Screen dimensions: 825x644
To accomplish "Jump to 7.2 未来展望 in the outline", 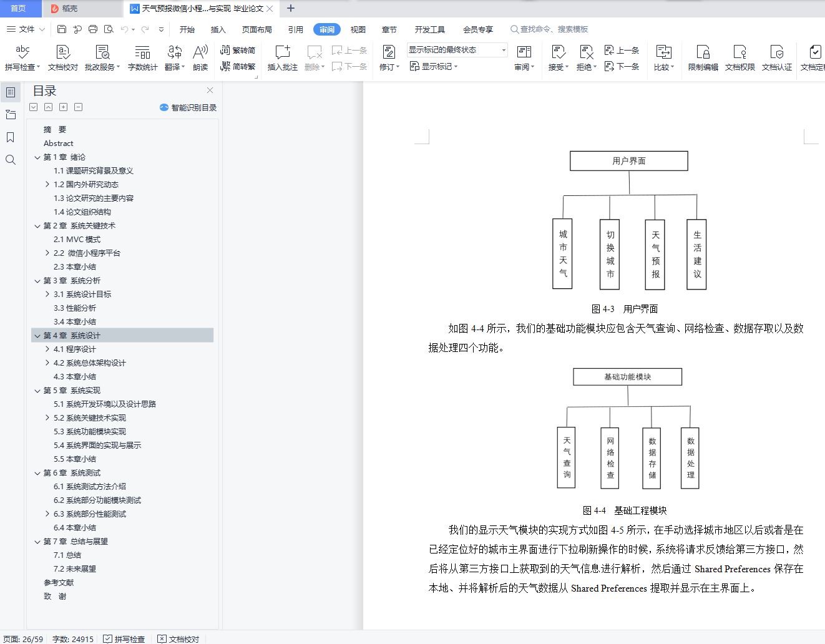I will pos(75,569).
